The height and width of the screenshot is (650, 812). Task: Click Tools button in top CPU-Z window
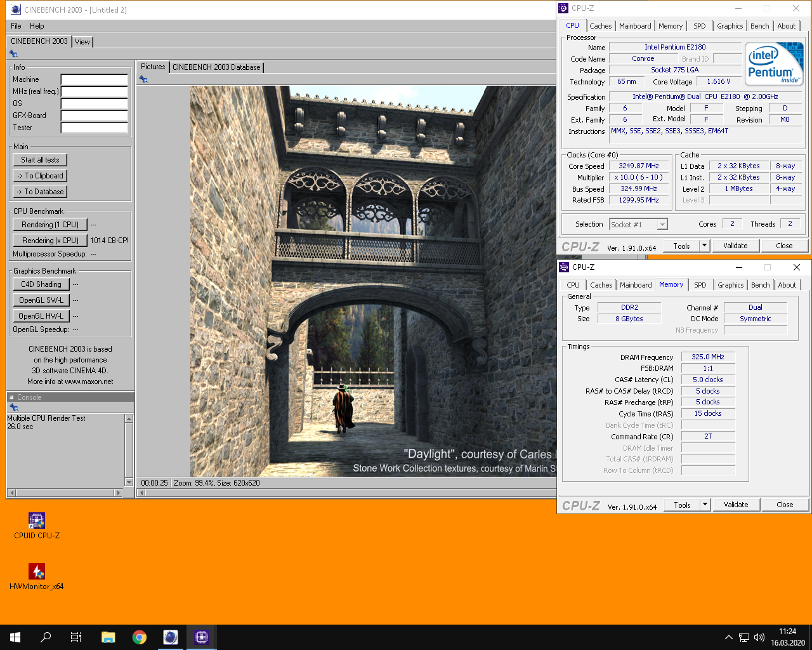pos(681,246)
